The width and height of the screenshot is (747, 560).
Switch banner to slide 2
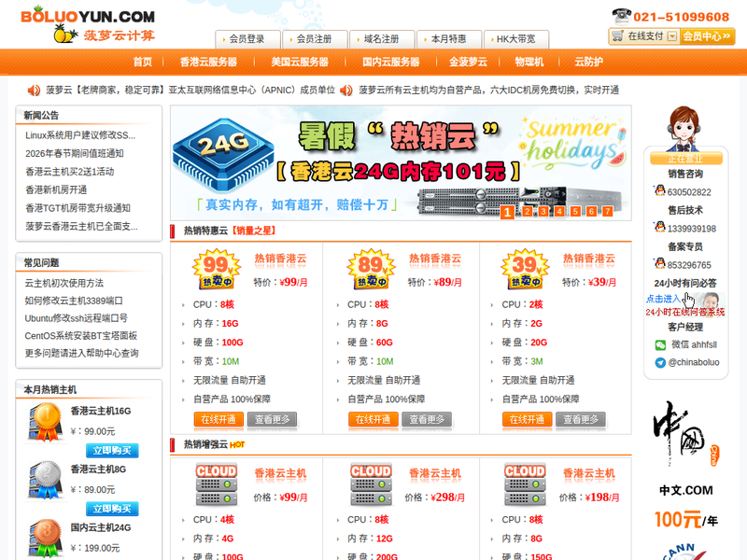tap(528, 212)
